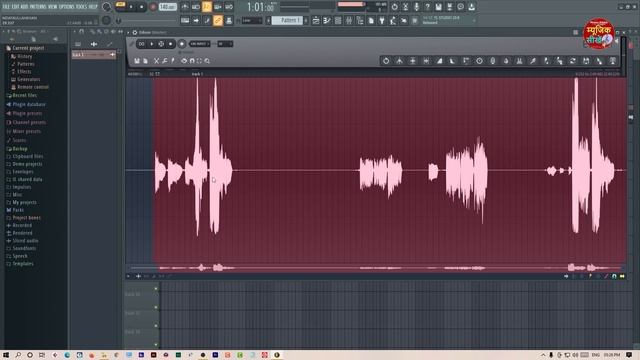Open the piano roll view icon
The width and height of the screenshot is (640, 360).
(x=327, y=20)
